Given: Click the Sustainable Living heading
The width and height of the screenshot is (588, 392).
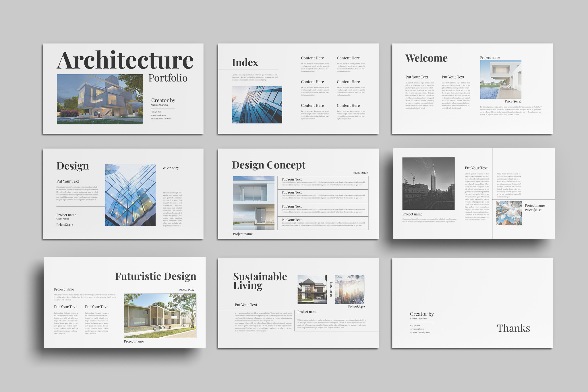Looking at the screenshot, I should (260, 281).
